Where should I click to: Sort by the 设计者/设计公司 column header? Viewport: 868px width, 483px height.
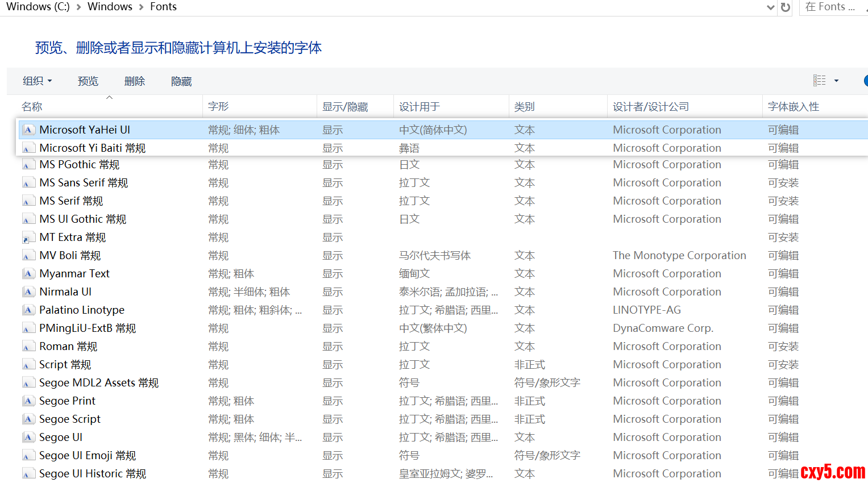[x=650, y=107]
